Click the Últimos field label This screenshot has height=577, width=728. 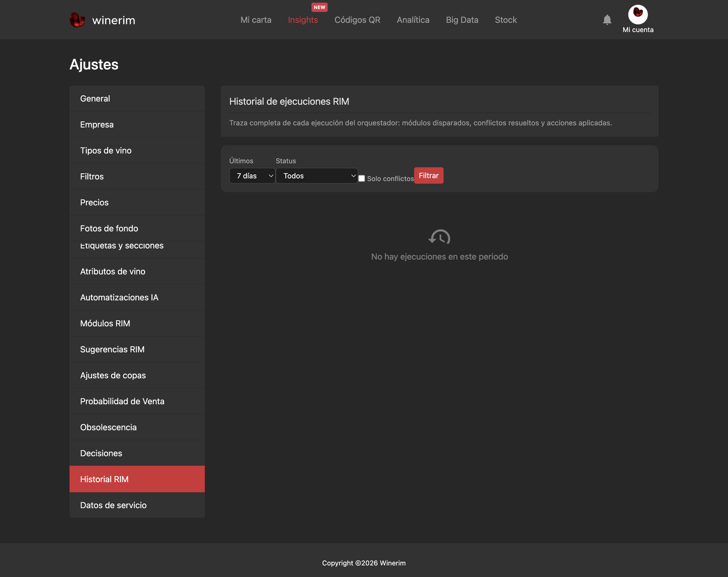(241, 161)
